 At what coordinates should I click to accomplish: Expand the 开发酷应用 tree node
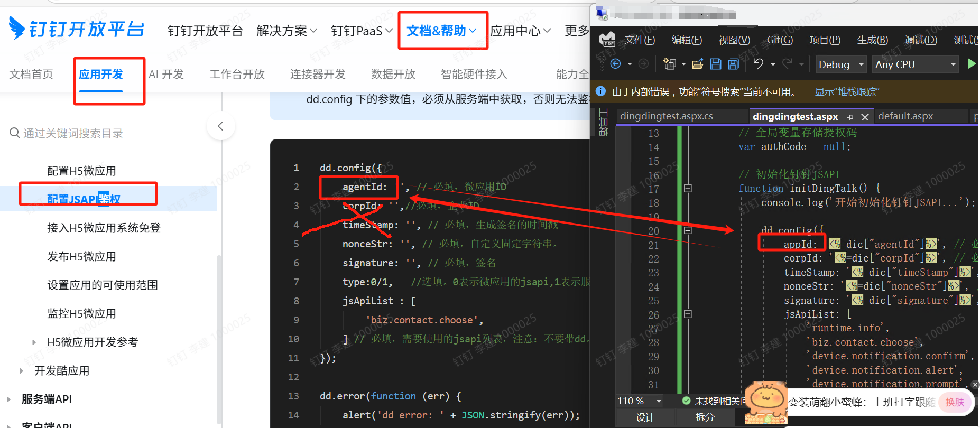22,370
